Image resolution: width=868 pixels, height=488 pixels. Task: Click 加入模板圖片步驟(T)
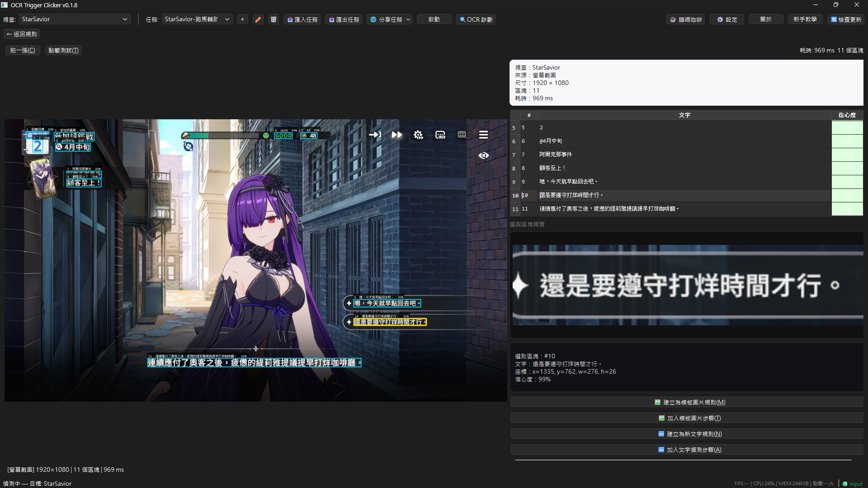click(x=687, y=418)
